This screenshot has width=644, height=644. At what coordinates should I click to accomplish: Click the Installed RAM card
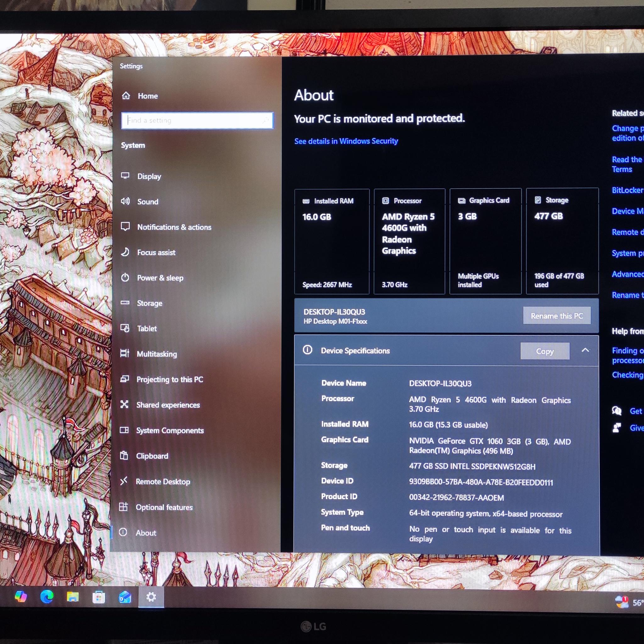(x=332, y=241)
